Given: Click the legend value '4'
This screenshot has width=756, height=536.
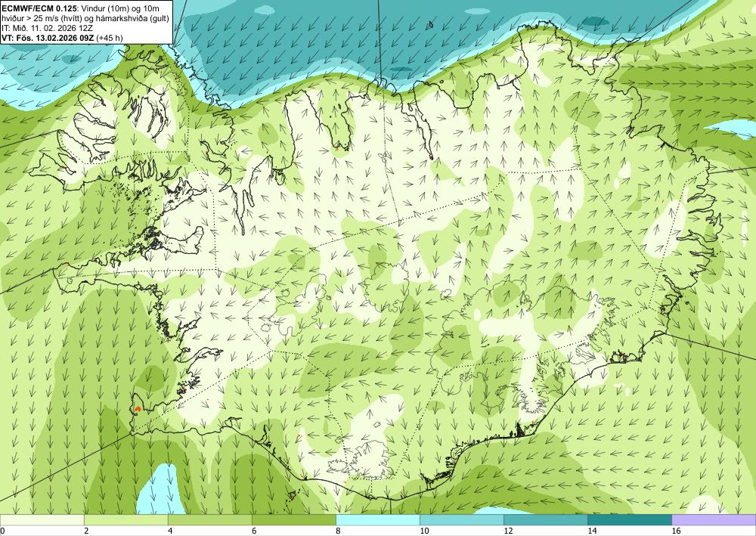Looking at the screenshot, I should click(x=170, y=531).
